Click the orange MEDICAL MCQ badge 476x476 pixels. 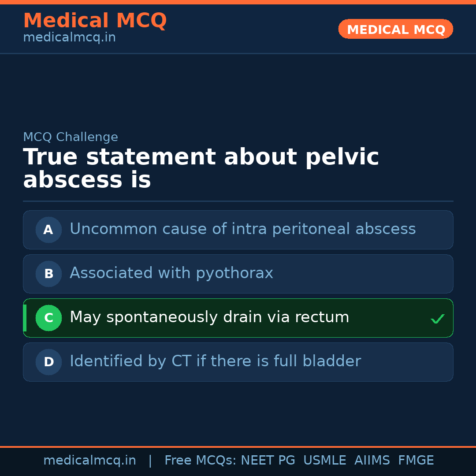point(395,30)
